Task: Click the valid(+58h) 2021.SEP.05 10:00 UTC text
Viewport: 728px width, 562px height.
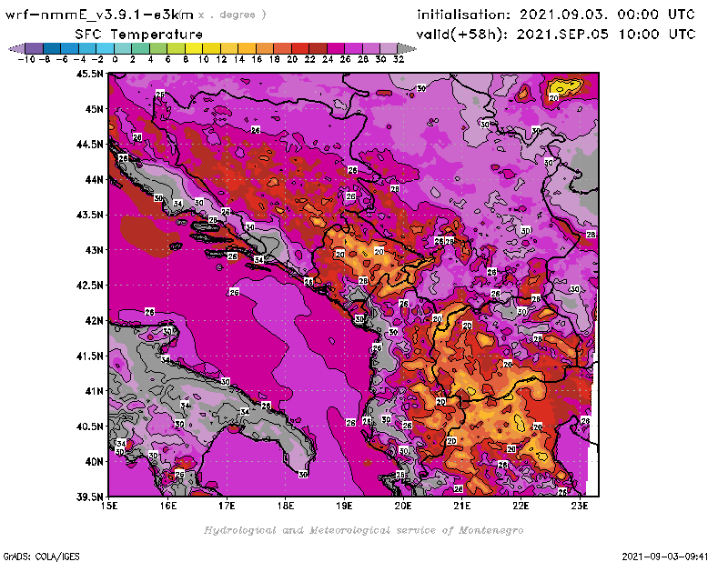Action: pyautogui.click(x=556, y=35)
